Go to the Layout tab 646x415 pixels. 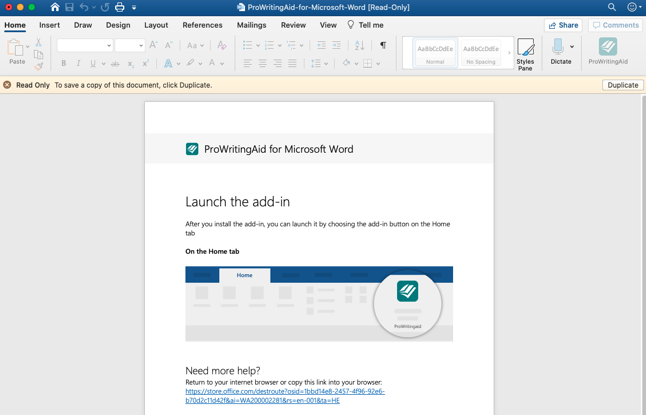tap(156, 25)
